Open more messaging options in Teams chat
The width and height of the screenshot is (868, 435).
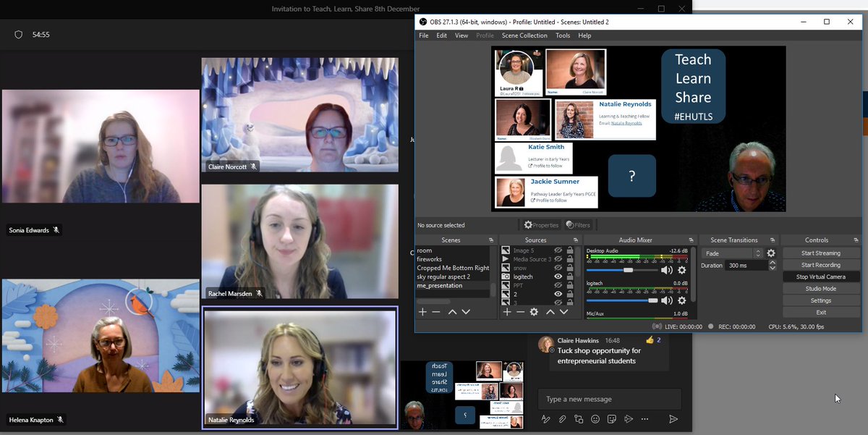644,419
